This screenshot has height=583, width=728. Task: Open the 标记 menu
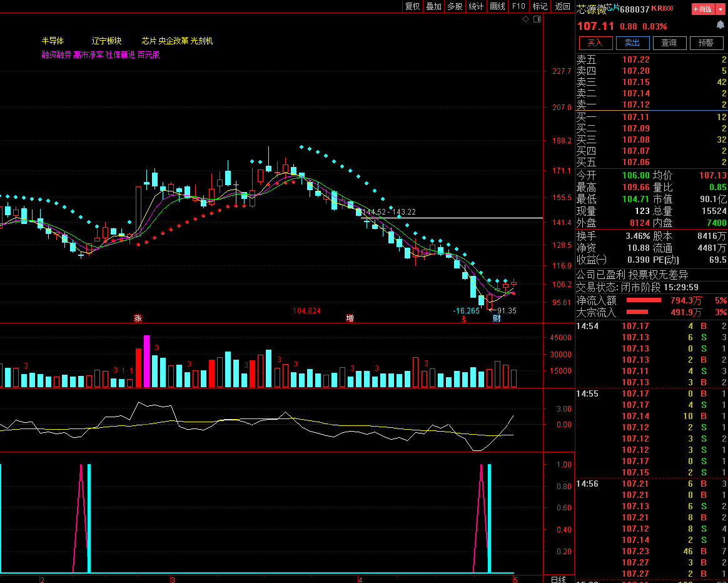[x=540, y=6]
